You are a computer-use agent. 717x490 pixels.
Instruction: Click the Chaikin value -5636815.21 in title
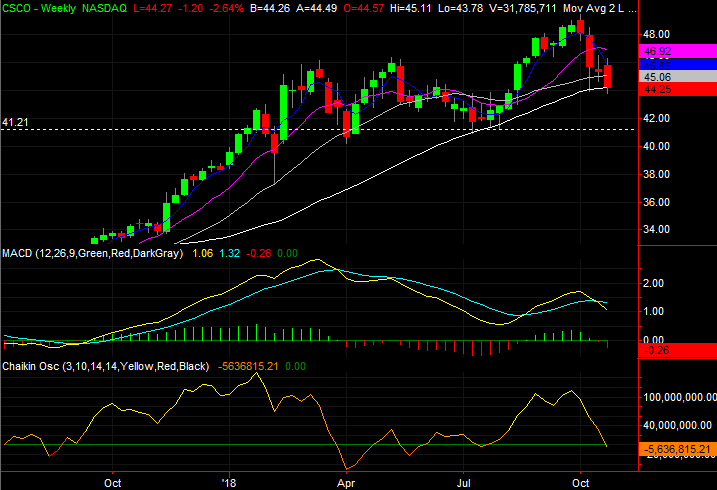248,366
